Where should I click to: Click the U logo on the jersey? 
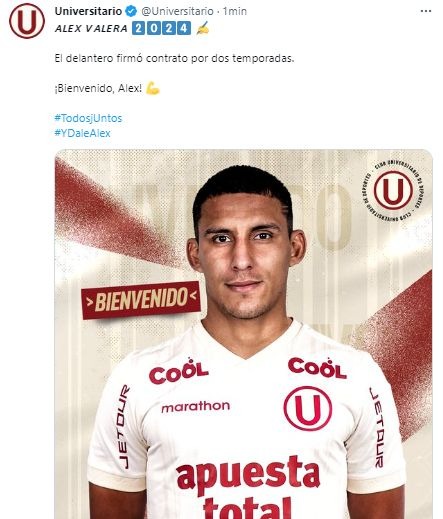tap(308, 409)
